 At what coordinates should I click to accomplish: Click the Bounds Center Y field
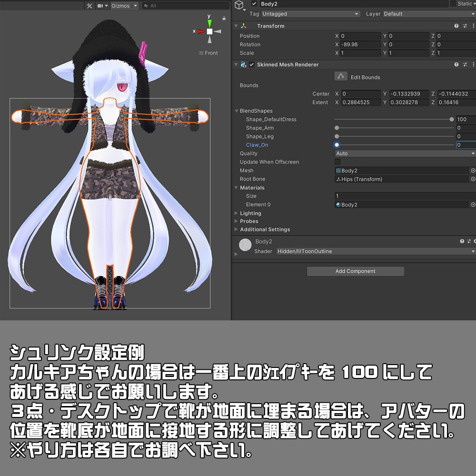click(x=408, y=94)
